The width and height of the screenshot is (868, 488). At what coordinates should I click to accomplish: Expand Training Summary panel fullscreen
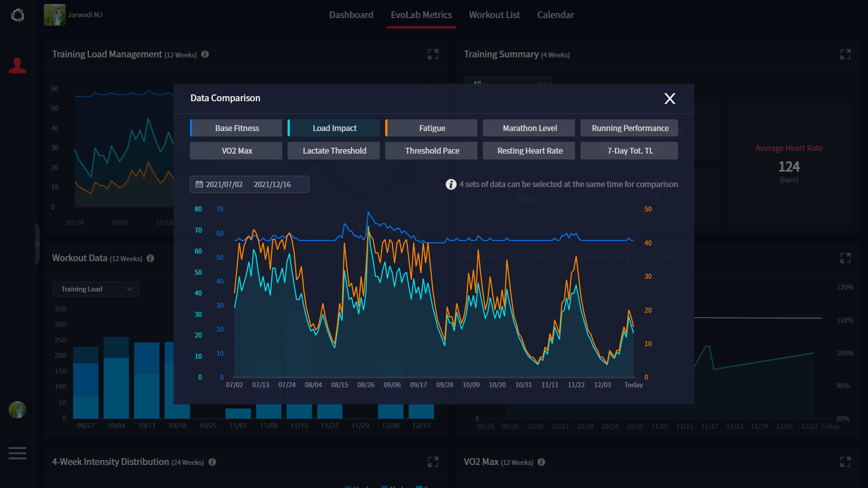(x=845, y=54)
